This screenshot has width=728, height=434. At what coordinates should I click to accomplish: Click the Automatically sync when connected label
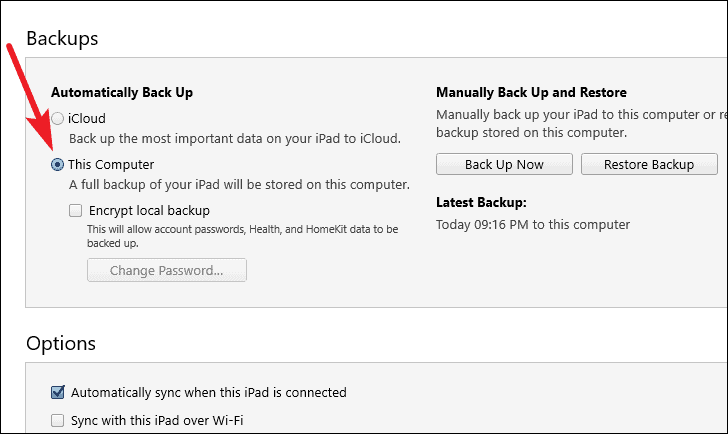[x=208, y=393]
